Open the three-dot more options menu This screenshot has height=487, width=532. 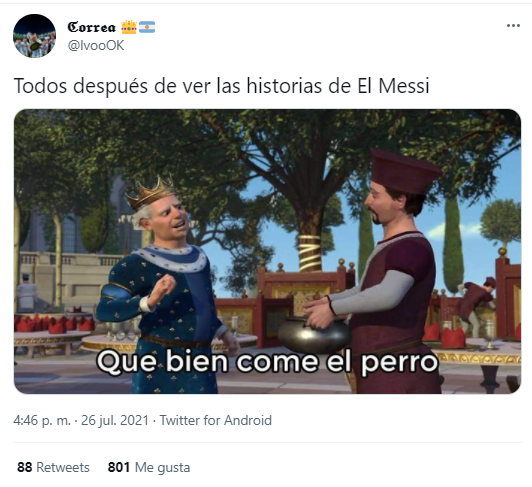tap(513, 26)
